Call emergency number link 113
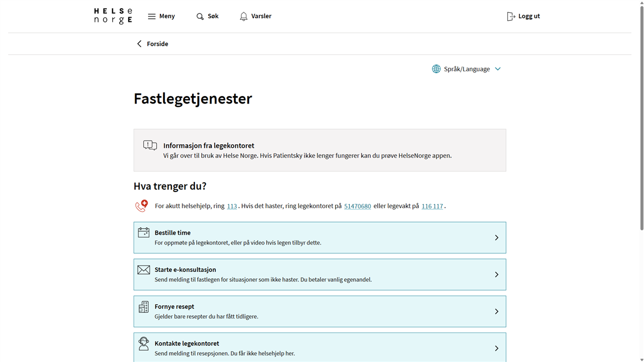The image size is (644, 362). coord(232,206)
